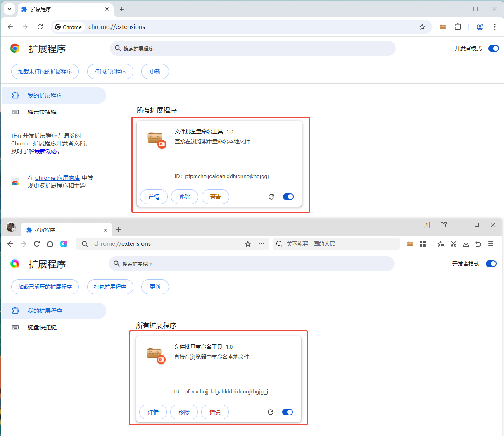Open favorites star-list icon in lower browser toolbar
Viewport: 504px width, 436px height.
click(441, 244)
